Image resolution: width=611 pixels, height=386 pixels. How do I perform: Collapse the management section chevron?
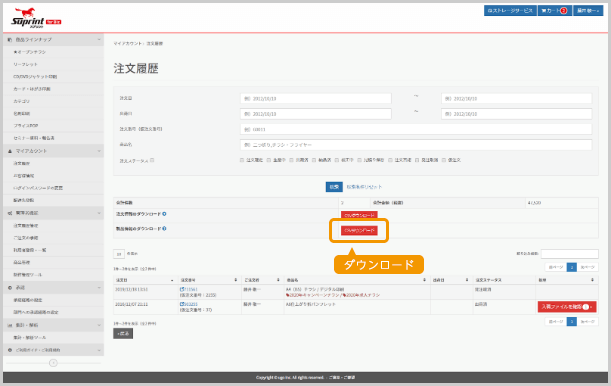coord(99,213)
